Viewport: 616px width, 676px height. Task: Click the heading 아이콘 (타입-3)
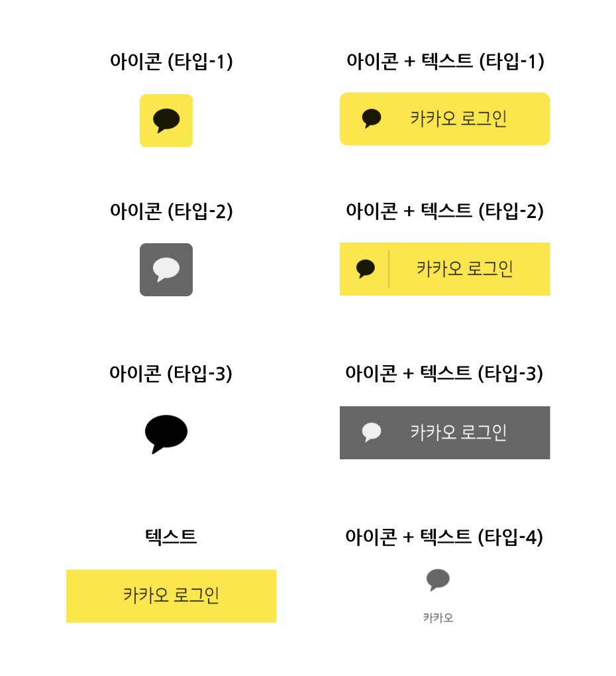tap(171, 373)
